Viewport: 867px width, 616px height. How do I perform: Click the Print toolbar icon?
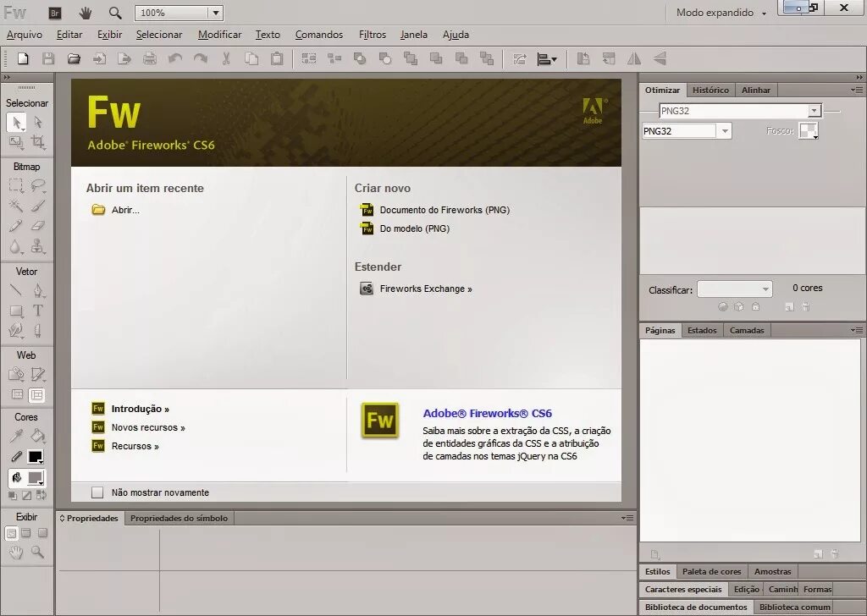pyautogui.click(x=150, y=58)
